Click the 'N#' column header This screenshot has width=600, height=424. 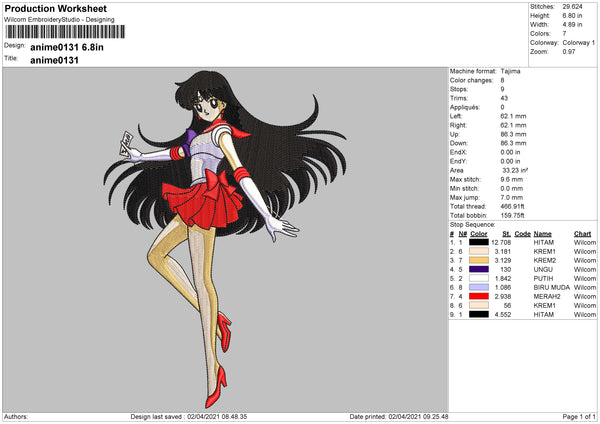click(463, 234)
